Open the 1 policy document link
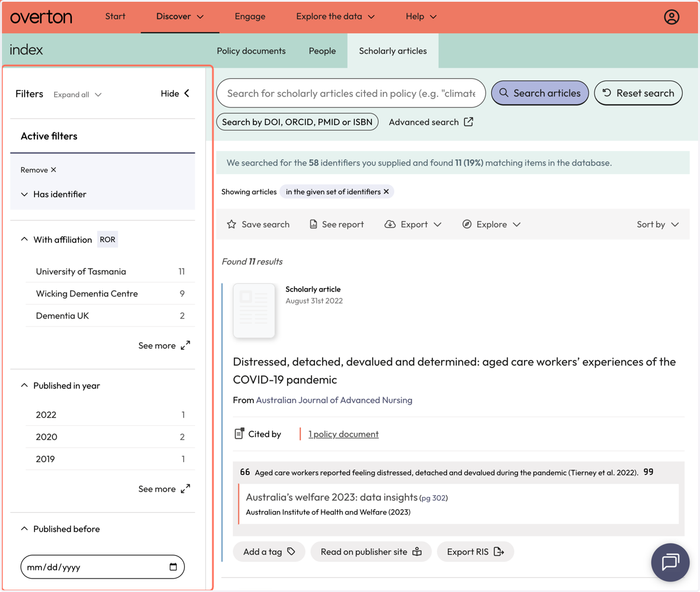The height and width of the screenshot is (592, 700). coord(344,434)
